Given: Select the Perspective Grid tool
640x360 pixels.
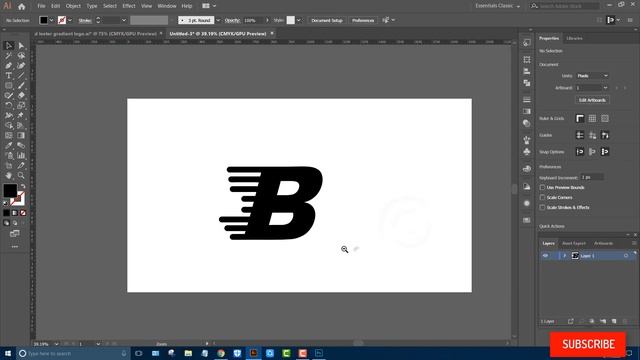Looking at the screenshot, I should (x=21, y=125).
